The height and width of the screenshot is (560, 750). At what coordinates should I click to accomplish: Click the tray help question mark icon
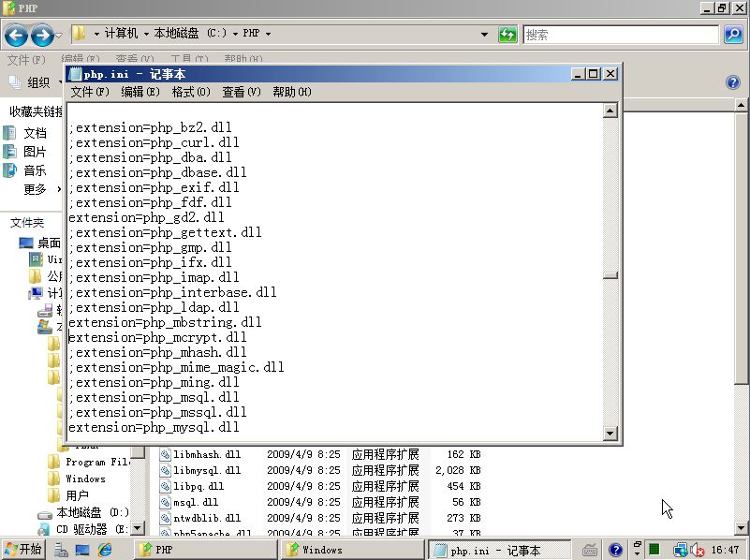[x=615, y=551]
